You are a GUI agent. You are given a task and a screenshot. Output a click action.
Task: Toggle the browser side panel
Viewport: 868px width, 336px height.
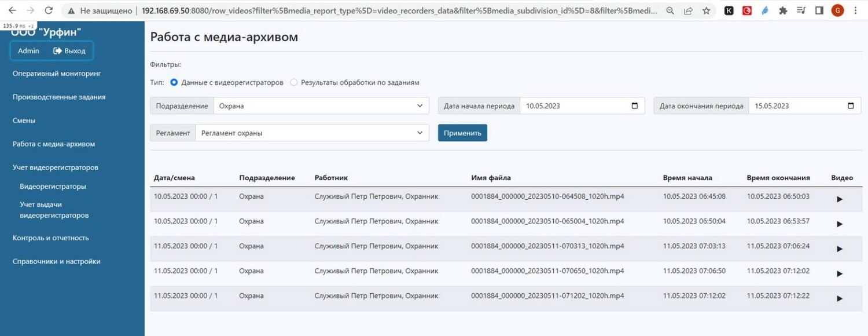click(819, 10)
